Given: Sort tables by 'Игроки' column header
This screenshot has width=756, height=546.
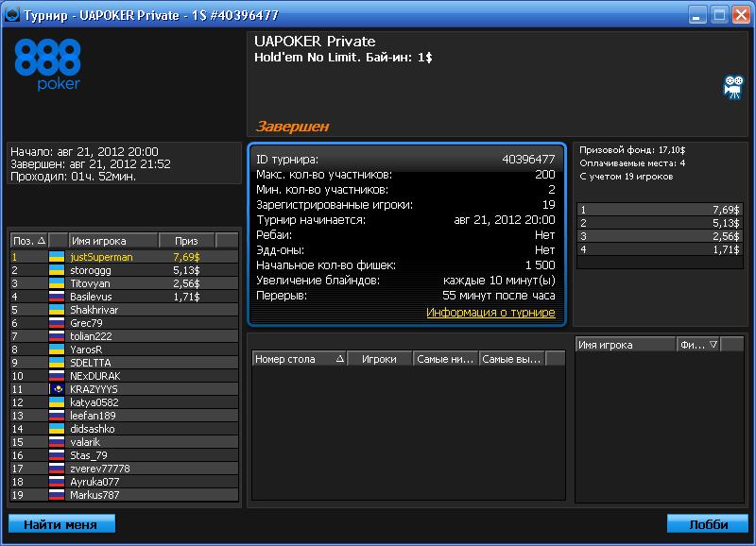Looking at the screenshot, I should 380,359.
